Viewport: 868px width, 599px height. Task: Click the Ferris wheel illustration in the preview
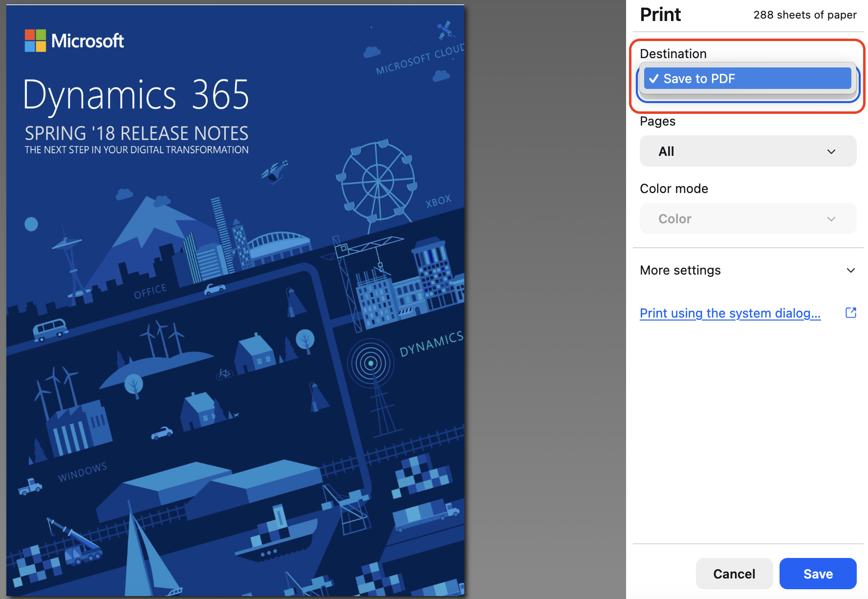[378, 182]
